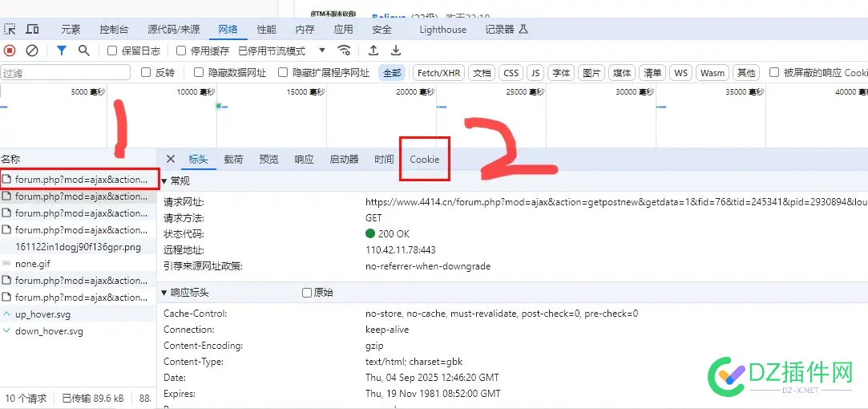Select the 161122in1dogj90f136gpr.png request
This screenshot has height=409, width=868.
pyautogui.click(x=78, y=247)
